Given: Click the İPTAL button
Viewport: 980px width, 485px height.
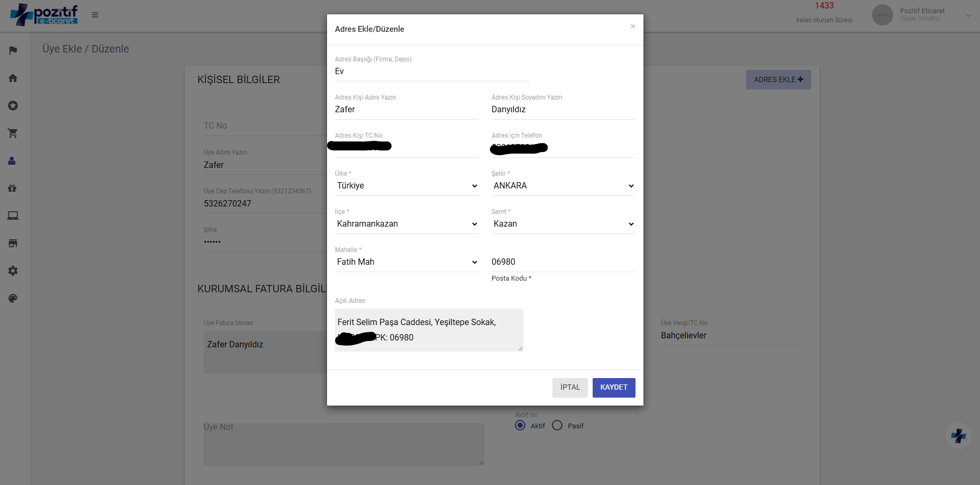Looking at the screenshot, I should tap(570, 388).
